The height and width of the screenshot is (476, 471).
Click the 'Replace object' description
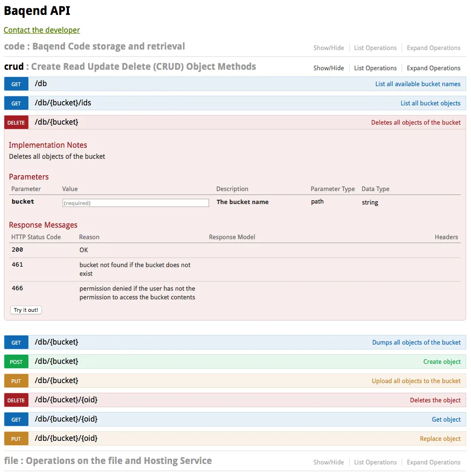440,439
